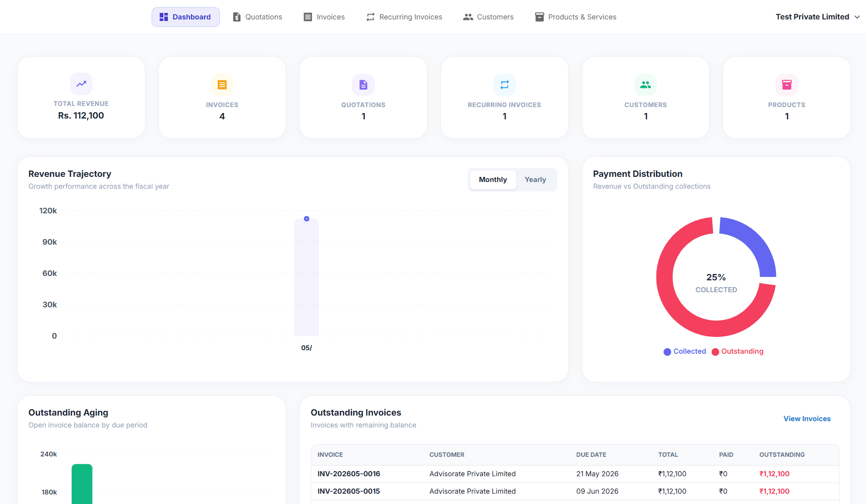Click the Quotations document icon in navigation
The image size is (866, 504).
(237, 17)
